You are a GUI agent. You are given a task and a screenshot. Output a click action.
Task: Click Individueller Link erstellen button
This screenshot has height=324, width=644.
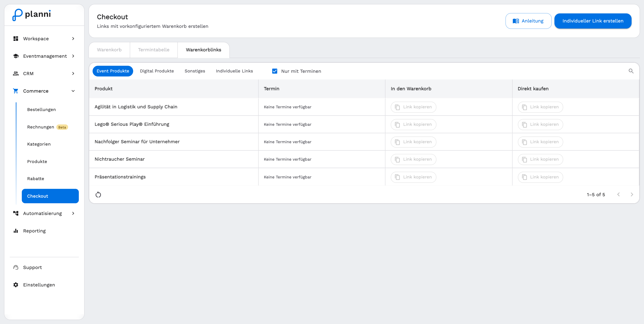point(593,21)
